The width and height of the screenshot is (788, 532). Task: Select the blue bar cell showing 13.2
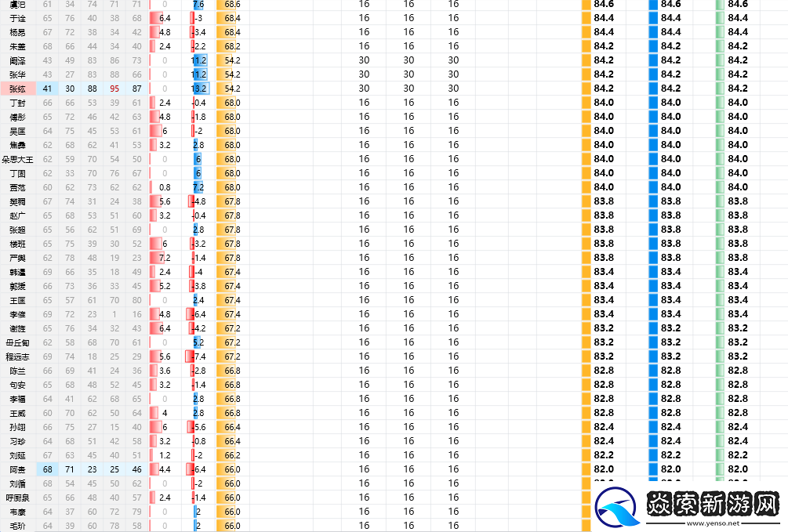point(199,89)
